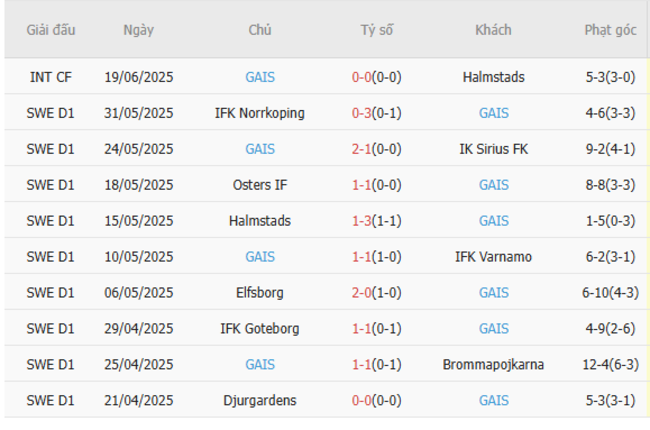650x430 pixels.
Task: Click the 0-3 score of the IFK Norrkoping match
Action: point(363,113)
